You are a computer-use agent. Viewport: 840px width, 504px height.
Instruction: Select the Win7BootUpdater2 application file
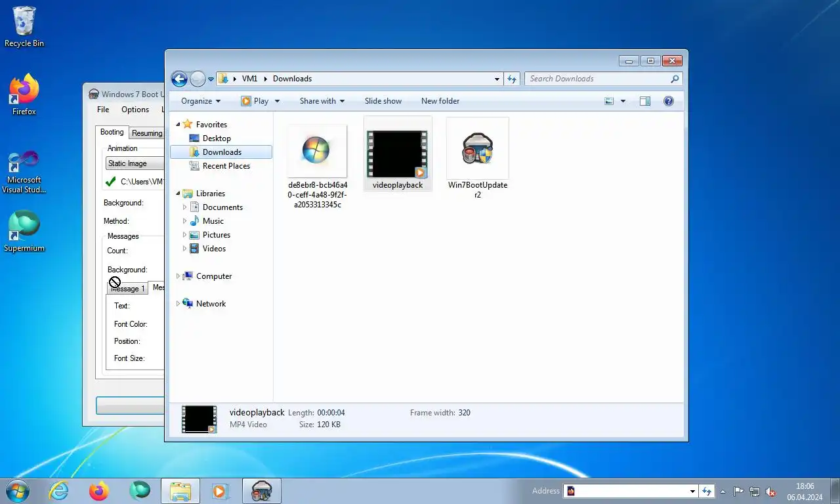(x=478, y=158)
